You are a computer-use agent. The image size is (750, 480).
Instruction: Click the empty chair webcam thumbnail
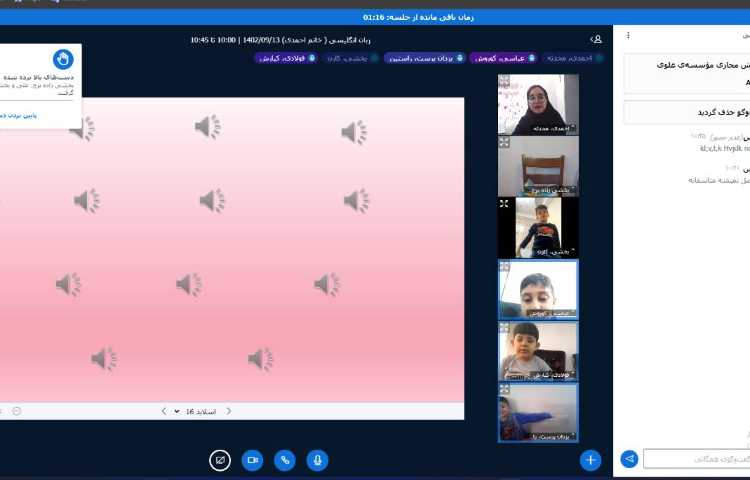[538, 166]
